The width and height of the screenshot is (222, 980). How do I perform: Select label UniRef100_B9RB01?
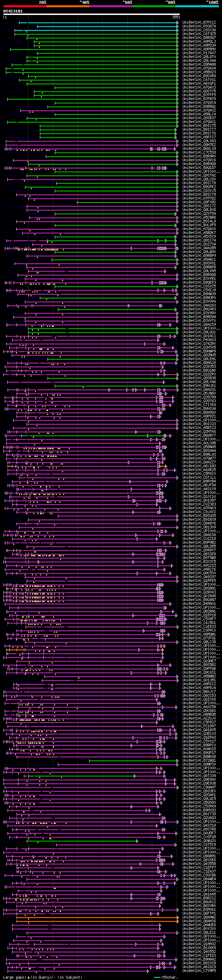pyautogui.click(x=199, y=106)
